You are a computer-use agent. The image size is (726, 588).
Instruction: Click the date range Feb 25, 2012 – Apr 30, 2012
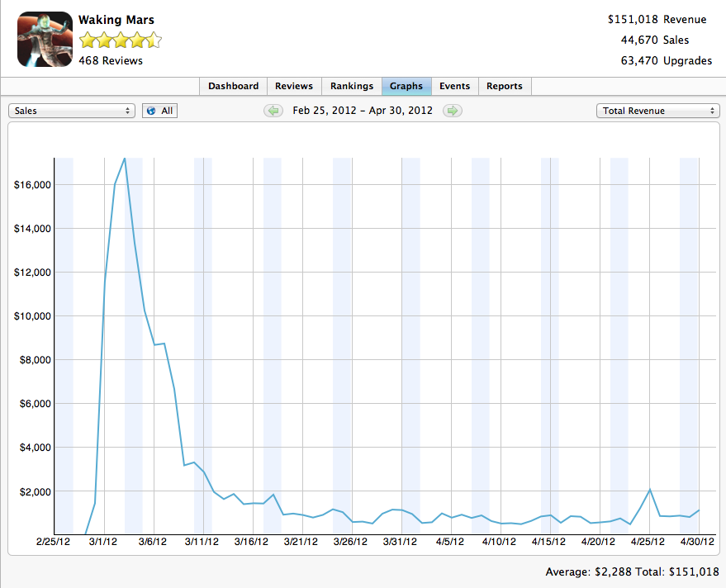(x=363, y=111)
